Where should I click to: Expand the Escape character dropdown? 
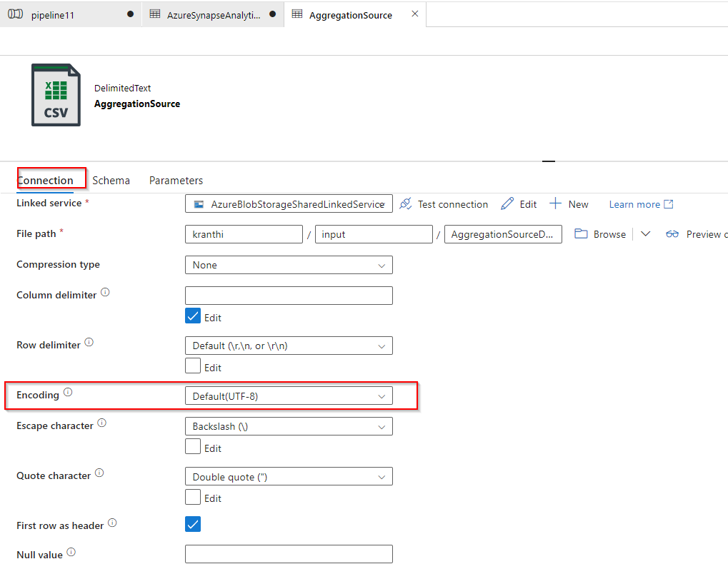tap(289, 426)
